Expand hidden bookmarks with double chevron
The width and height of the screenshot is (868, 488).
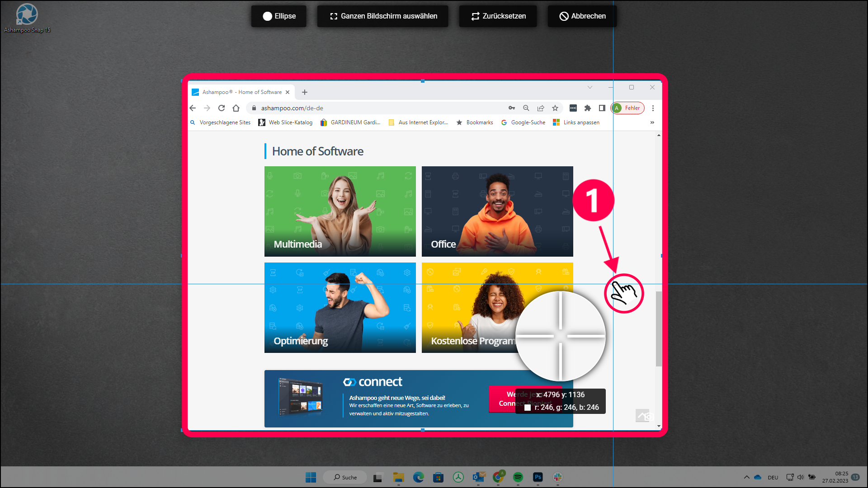(652, 122)
